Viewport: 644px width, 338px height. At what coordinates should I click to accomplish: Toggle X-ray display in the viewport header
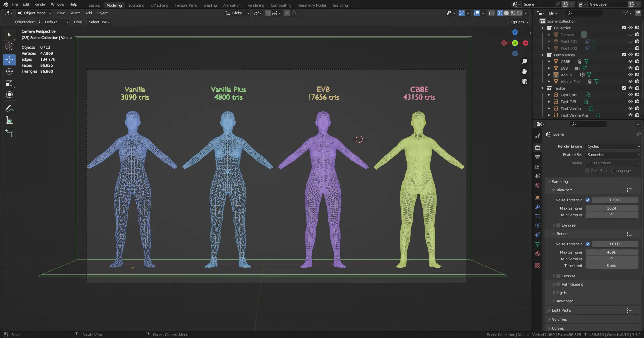(x=491, y=13)
